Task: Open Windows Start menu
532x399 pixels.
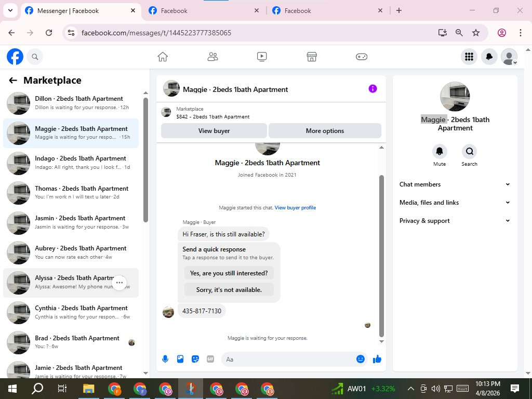Action: 12,389
